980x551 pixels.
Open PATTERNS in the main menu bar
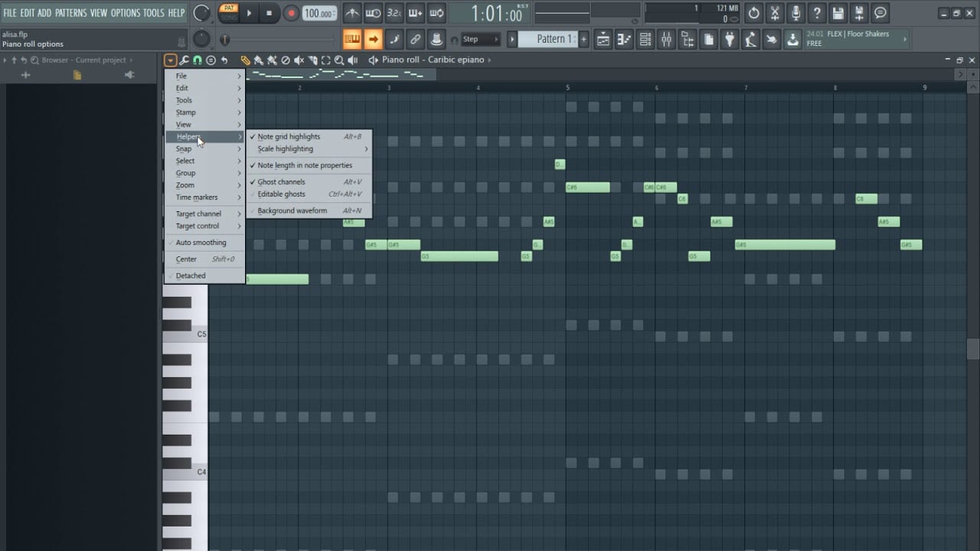[x=70, y=13]
